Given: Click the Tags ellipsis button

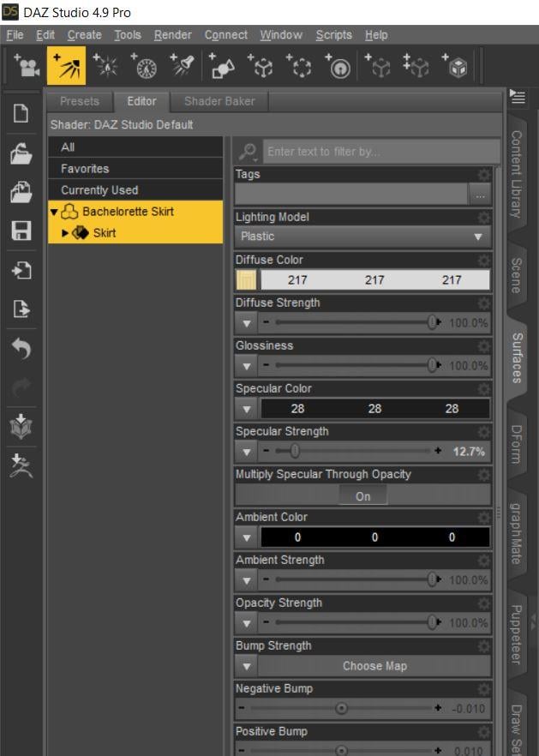Looking at the screenshot, I should click(x=480, y=195).
